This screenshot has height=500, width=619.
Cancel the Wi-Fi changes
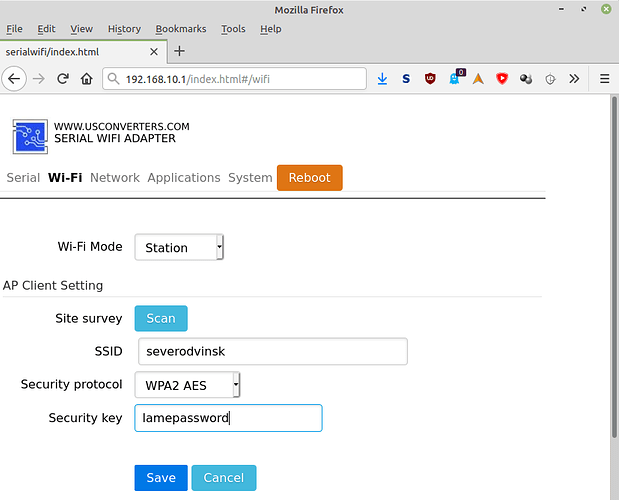(224, 478)
